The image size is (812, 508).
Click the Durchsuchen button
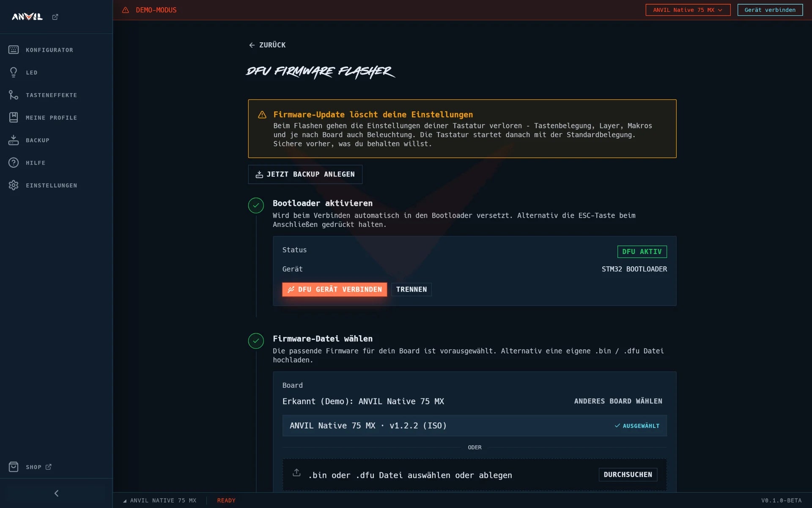pyautogui.click(x=628, y=475)
